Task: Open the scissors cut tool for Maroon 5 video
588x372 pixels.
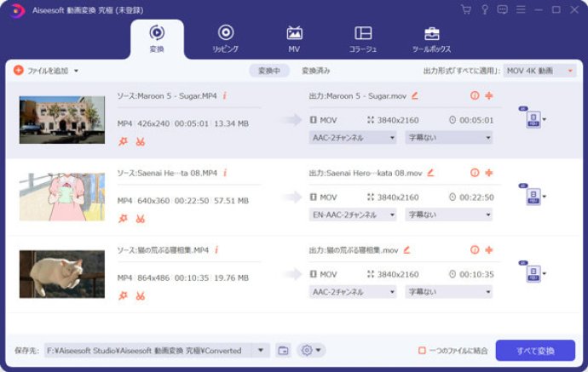Action: (141, 142)
